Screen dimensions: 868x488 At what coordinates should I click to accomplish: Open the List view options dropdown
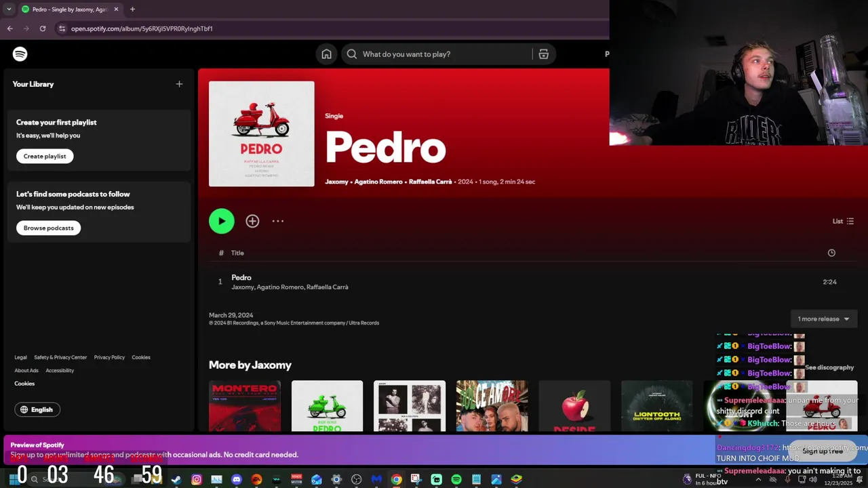pos(843,221)
